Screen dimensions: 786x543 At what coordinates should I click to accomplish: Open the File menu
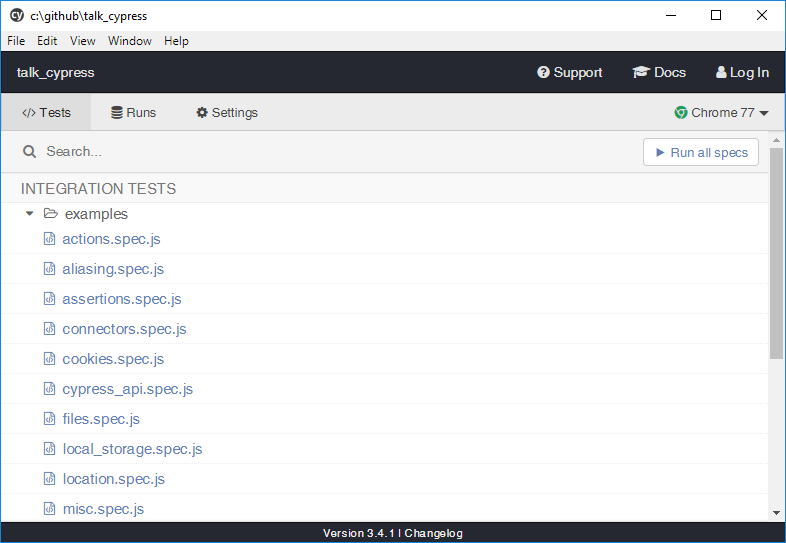click(16, 41)
